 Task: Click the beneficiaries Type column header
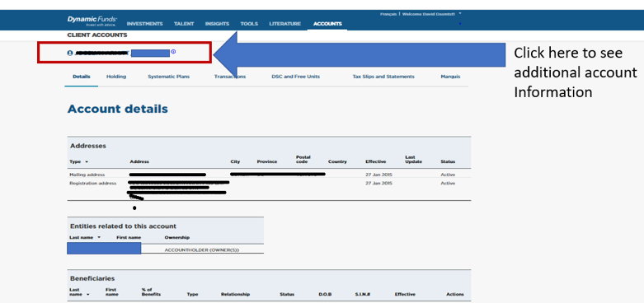pos(192,295)
